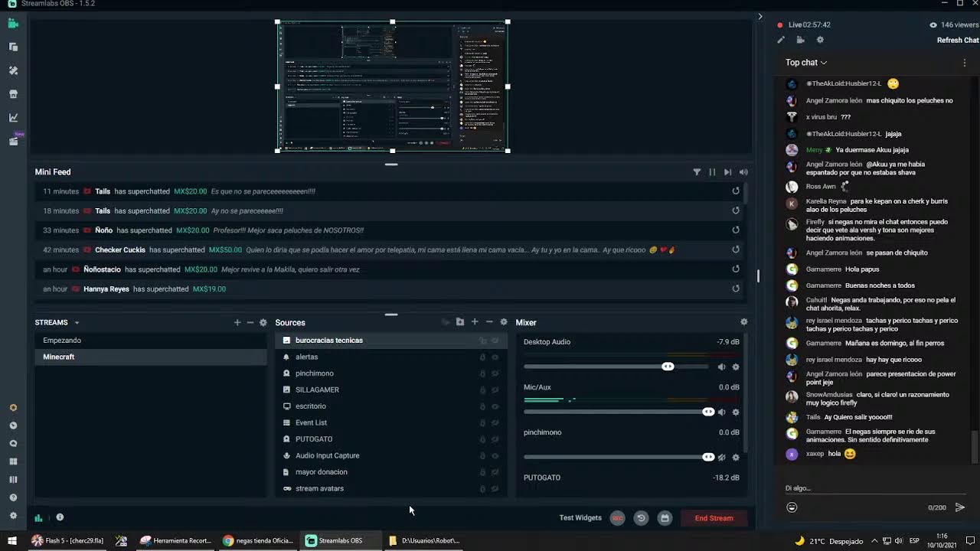Remove the selected source with minus icon
The height and width of the screenshot is (551, 980).
click(489, 322)
